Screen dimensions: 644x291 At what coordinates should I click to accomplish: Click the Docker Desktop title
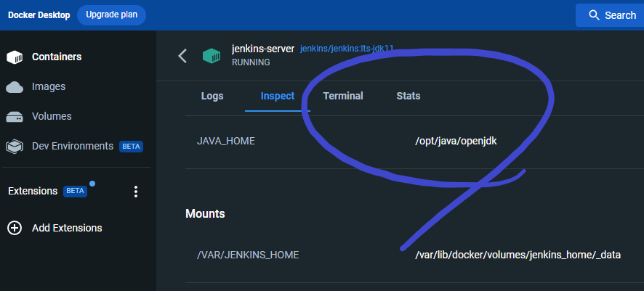(39, 15)
